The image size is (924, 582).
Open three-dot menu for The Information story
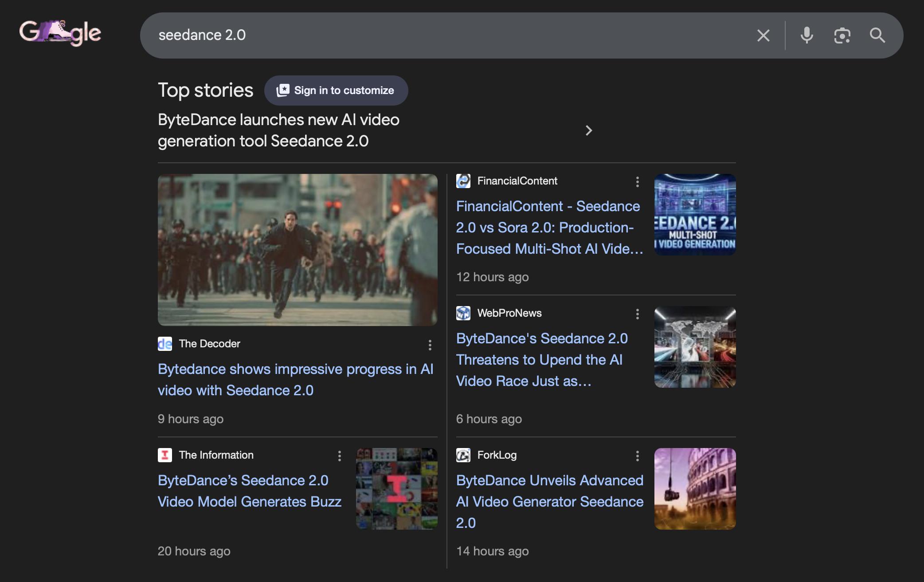[x=339, y=456]
